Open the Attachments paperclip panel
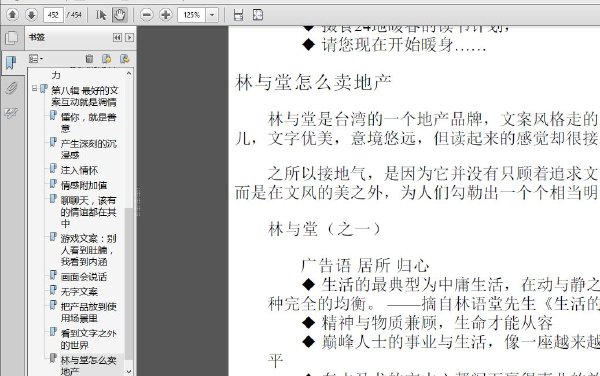600x376 pixels. tap(11, 88)
